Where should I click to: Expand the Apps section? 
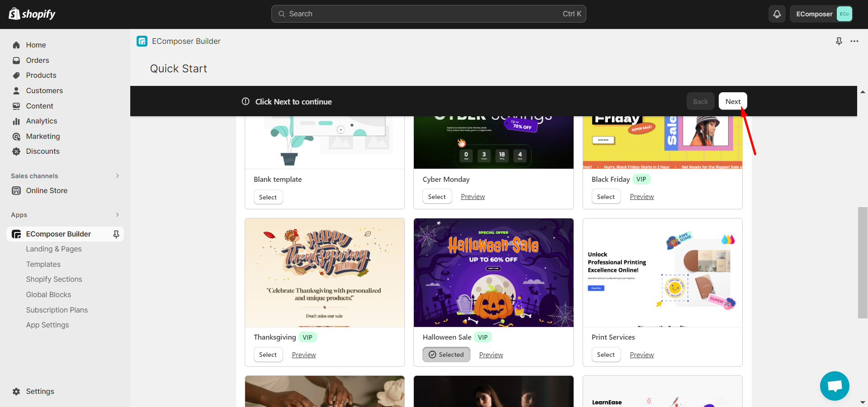pyautogui.click(x=117, y=214)
